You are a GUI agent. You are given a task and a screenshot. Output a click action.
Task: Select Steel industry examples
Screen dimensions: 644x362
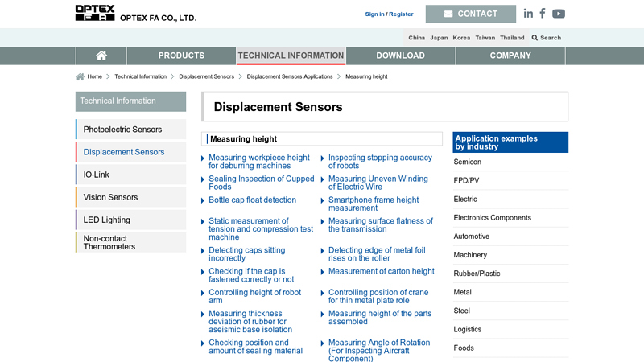click(x=461, y=311)
